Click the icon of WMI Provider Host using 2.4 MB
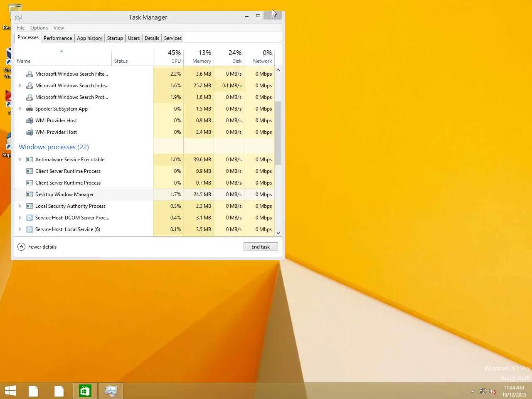 (x=30, y=132)
